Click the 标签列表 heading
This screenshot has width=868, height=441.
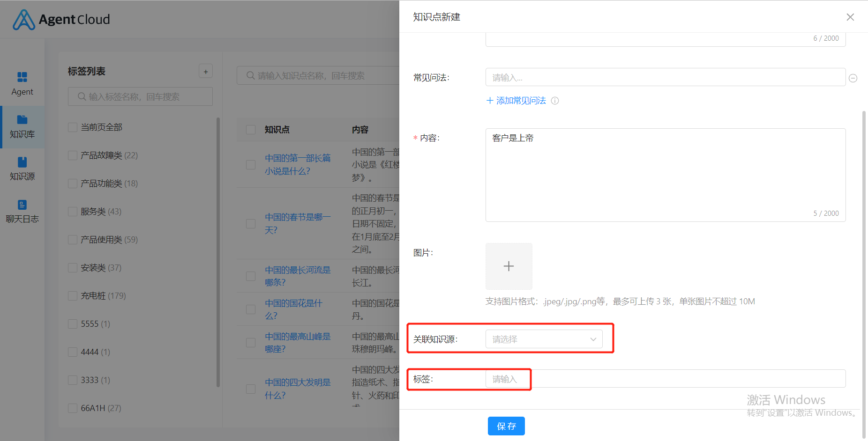[87, 71]
